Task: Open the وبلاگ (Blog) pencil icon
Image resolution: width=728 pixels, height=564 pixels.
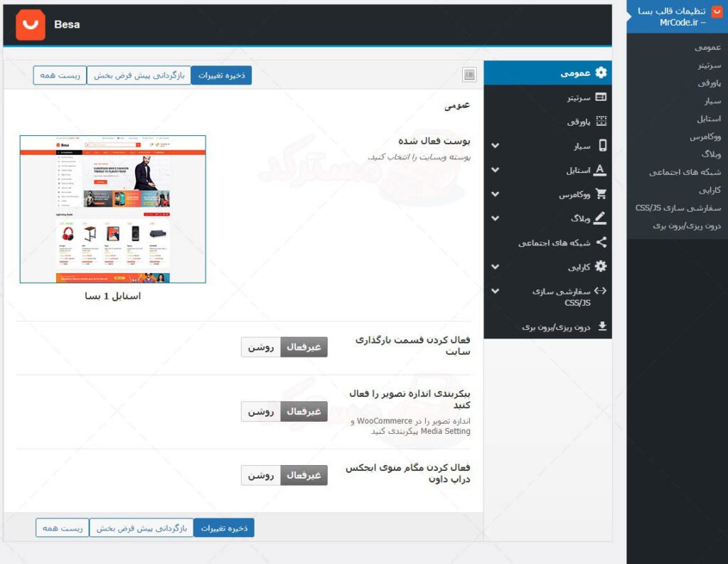Action: [599, 218]
